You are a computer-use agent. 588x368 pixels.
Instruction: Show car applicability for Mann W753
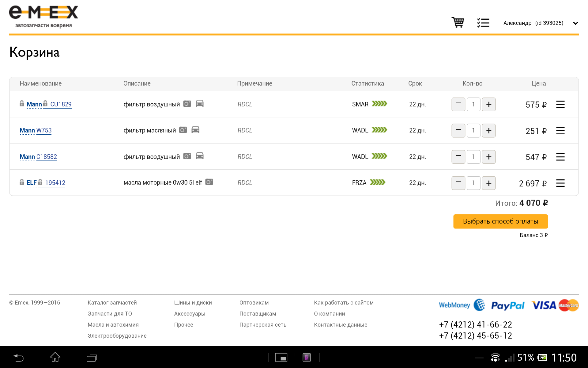coord(195,129)
